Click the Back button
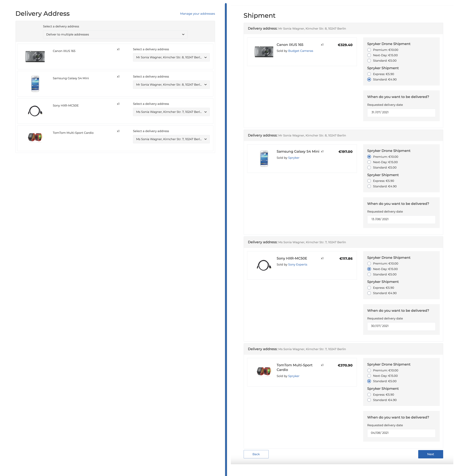Image resolution: width=469 pixels, height=476 pixels. point(256,454)
